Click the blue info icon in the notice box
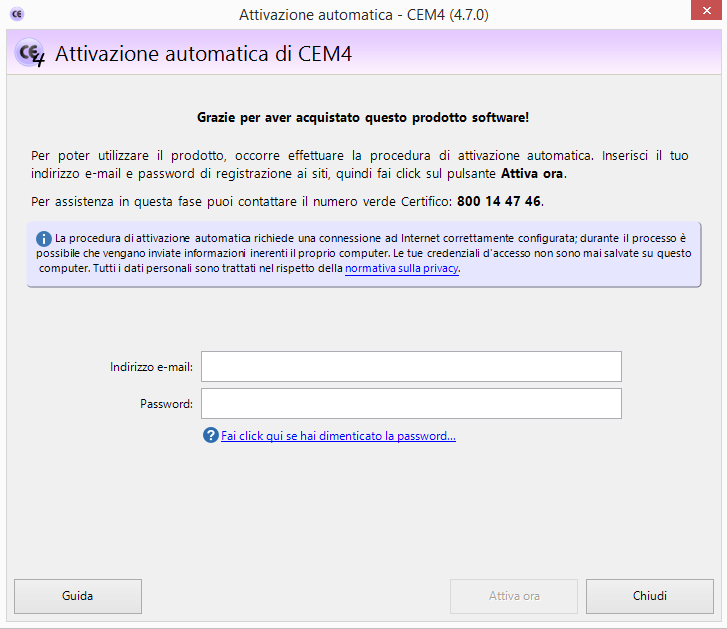 (44, 239)
